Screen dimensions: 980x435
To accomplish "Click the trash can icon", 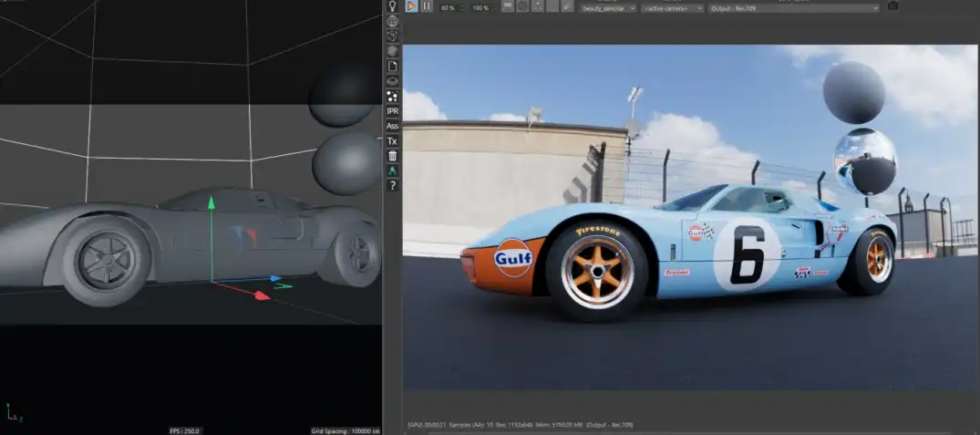I will [x=393, y=156].
